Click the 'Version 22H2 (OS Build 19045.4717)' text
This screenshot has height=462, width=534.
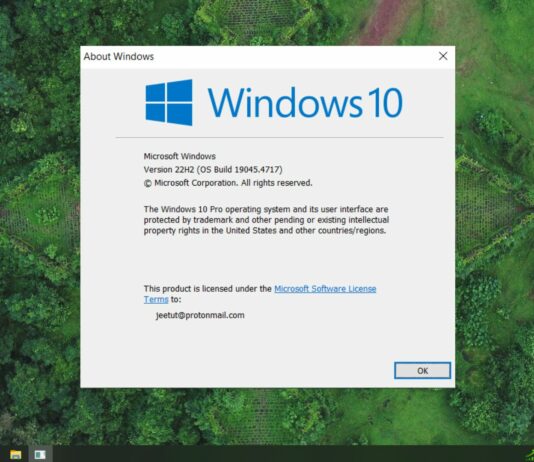click(x=213, y=170)
